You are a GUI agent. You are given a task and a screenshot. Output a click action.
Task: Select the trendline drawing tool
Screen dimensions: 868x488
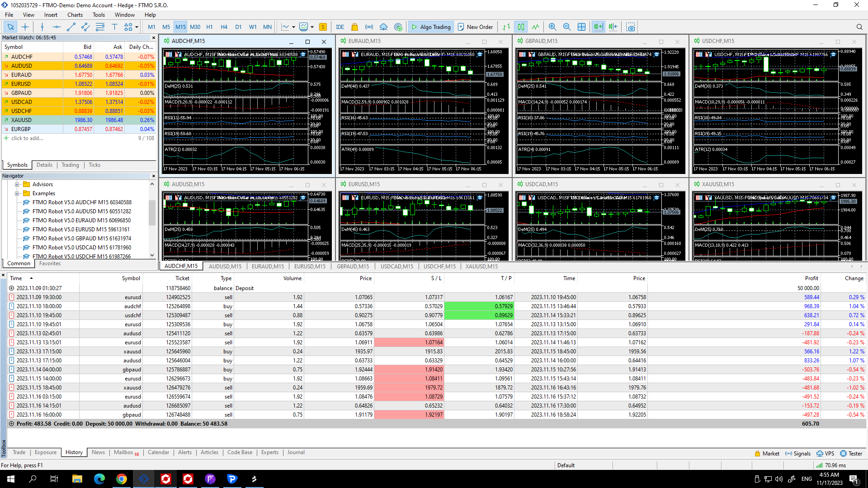tap(71, 27)
